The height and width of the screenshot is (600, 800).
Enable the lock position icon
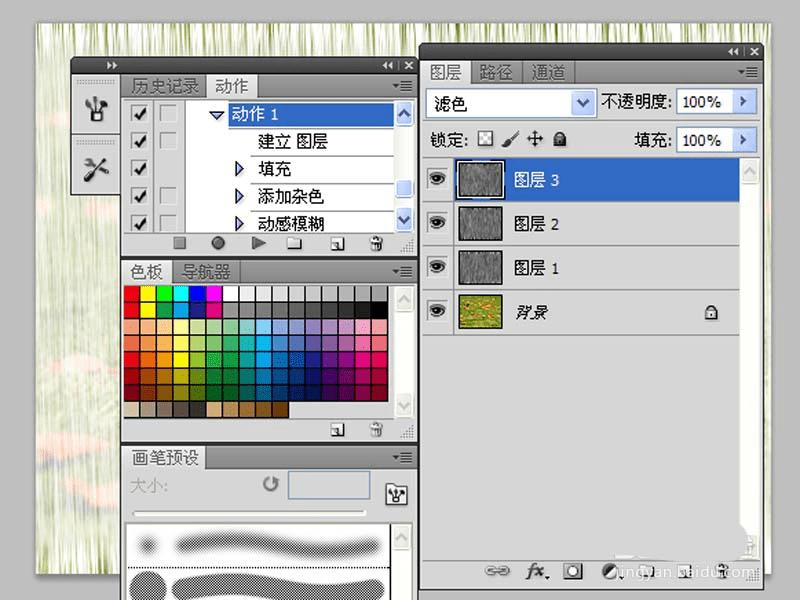click(535, 139)
